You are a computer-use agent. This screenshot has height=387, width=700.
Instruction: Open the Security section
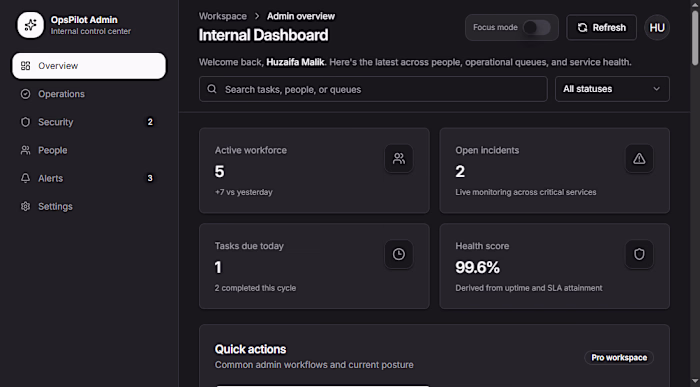point(89,122)
